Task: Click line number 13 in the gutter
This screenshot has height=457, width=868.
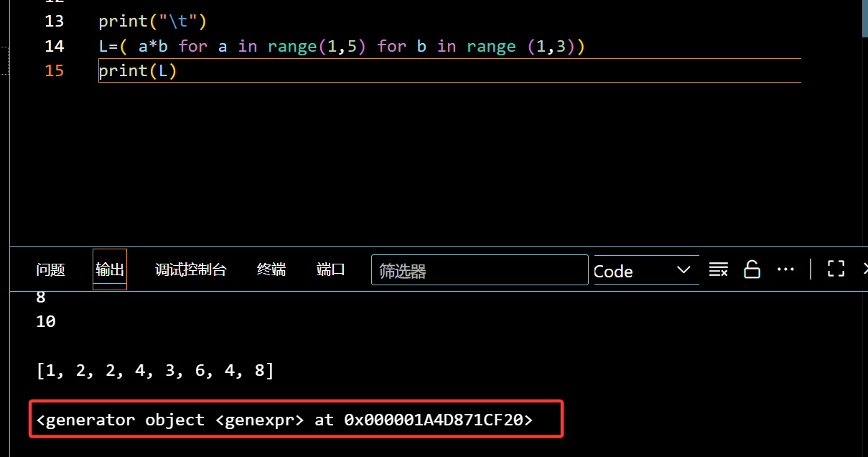Action: tap(54, 22)
